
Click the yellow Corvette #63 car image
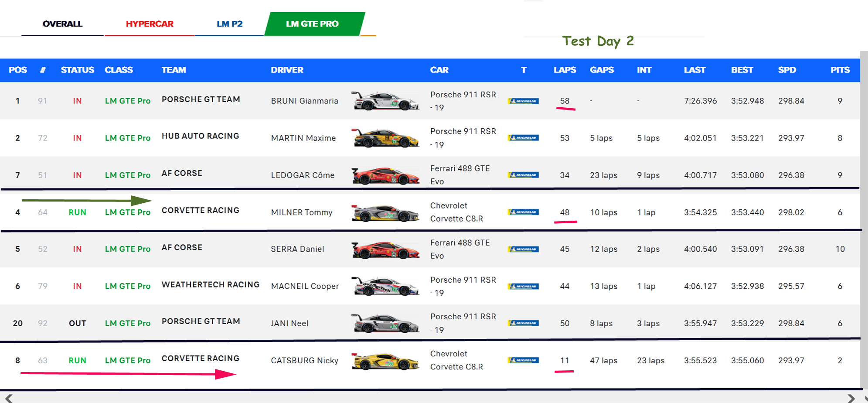(385, 361)
